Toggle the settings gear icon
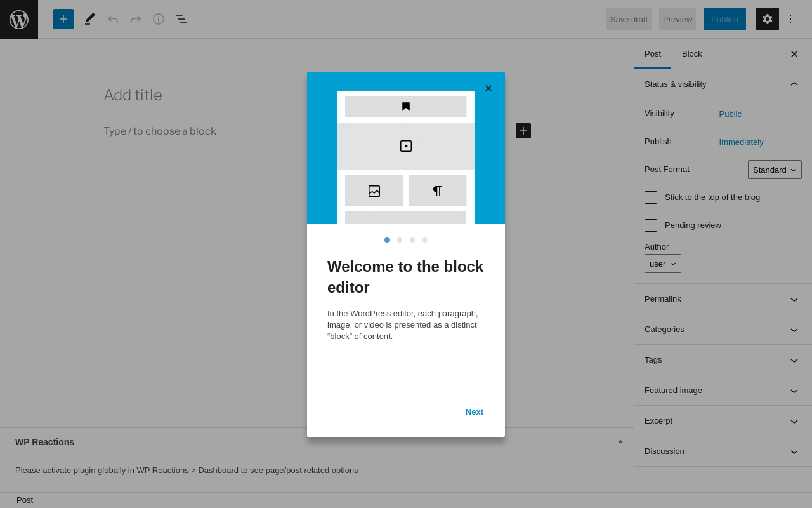Image resolution: width=812 pixels, height=508 pixels. coord(768,19)
